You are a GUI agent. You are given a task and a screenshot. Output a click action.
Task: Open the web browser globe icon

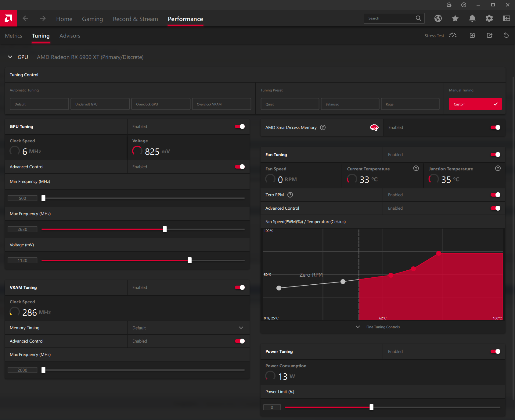(x=438, y=18)
